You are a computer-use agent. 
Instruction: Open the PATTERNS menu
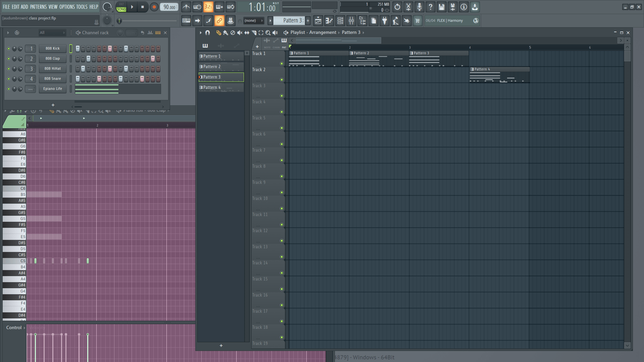38,7
